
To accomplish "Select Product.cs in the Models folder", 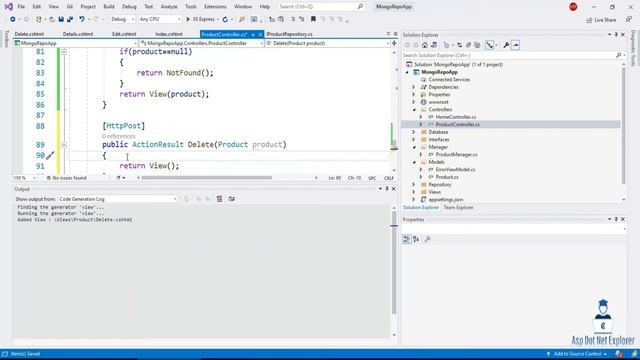I will pos(447,177).
